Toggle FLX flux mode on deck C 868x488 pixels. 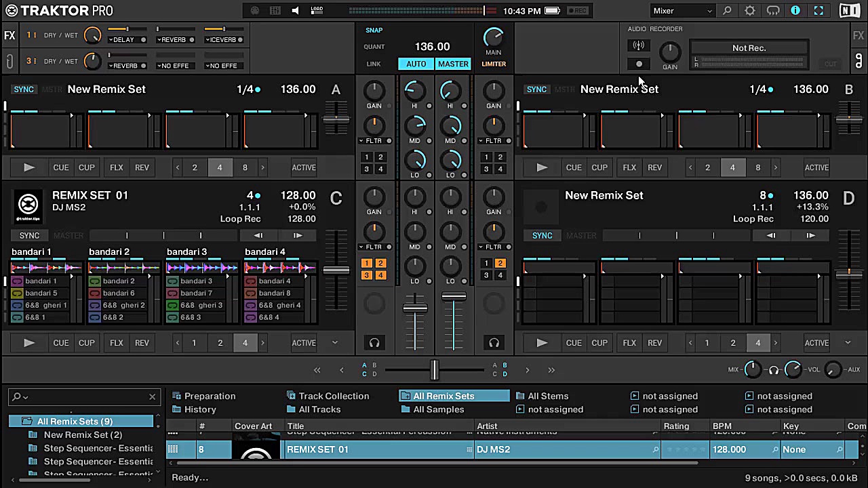pos(117,343)
